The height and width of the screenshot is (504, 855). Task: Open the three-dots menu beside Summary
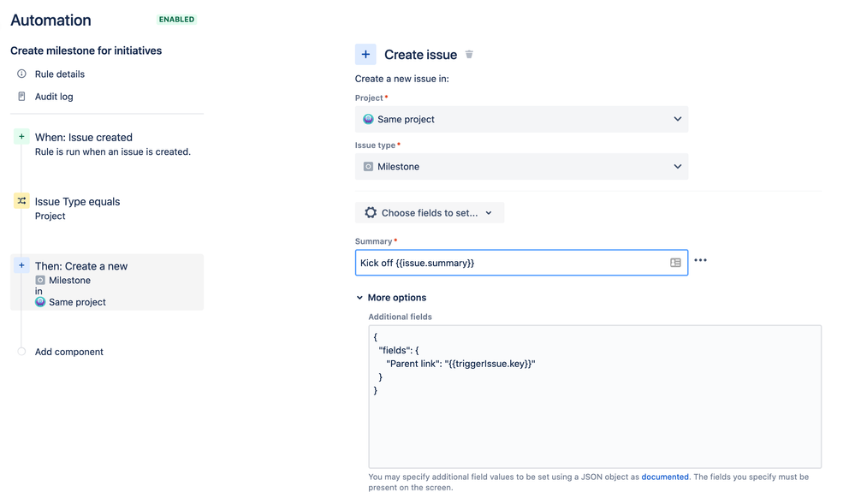(x=700, y=261)
